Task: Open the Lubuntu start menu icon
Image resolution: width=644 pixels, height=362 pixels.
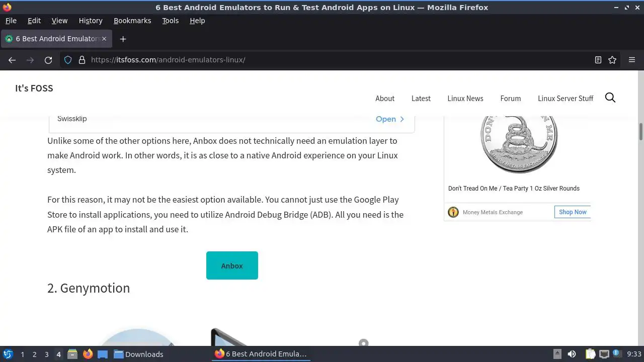Action: (8, 354)
